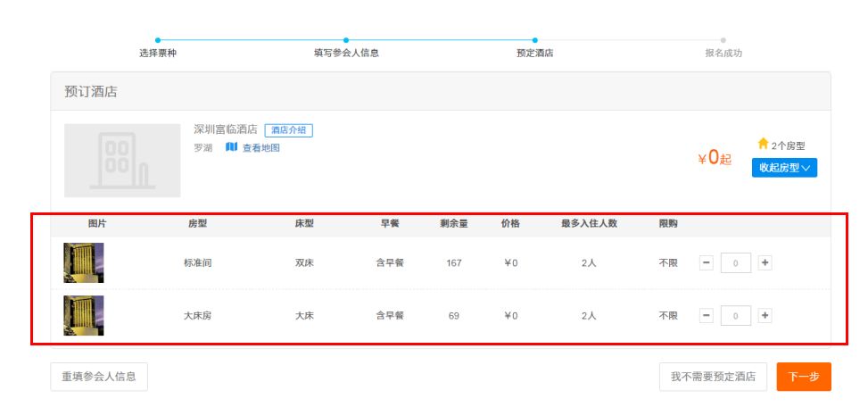Click the 标准间 room type cell
This screenshot has height=407, width=868.
(198, 263)
